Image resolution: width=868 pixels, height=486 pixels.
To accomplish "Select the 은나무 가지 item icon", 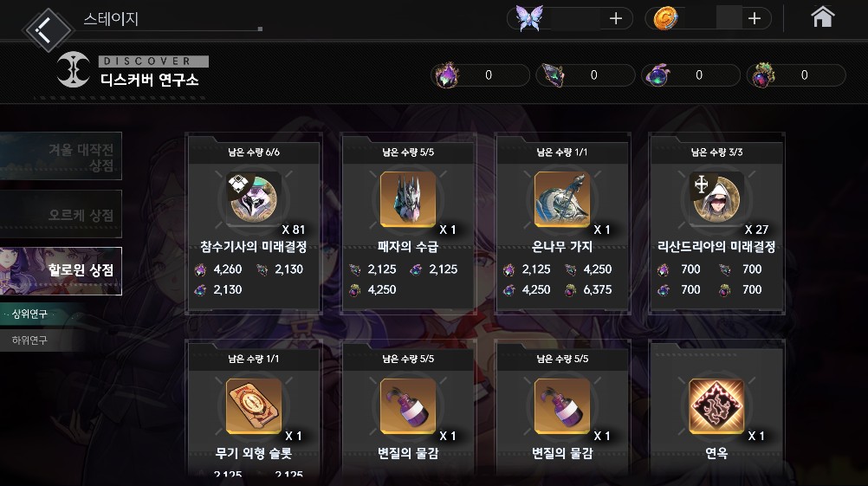I will 562,199.
